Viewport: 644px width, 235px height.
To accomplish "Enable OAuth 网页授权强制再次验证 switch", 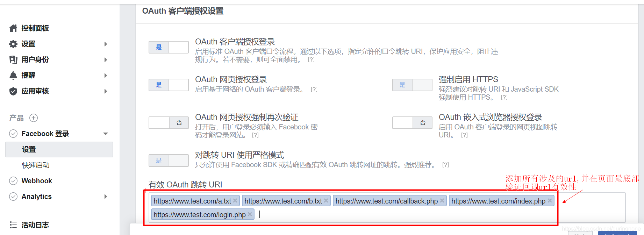I will (169, 123).
